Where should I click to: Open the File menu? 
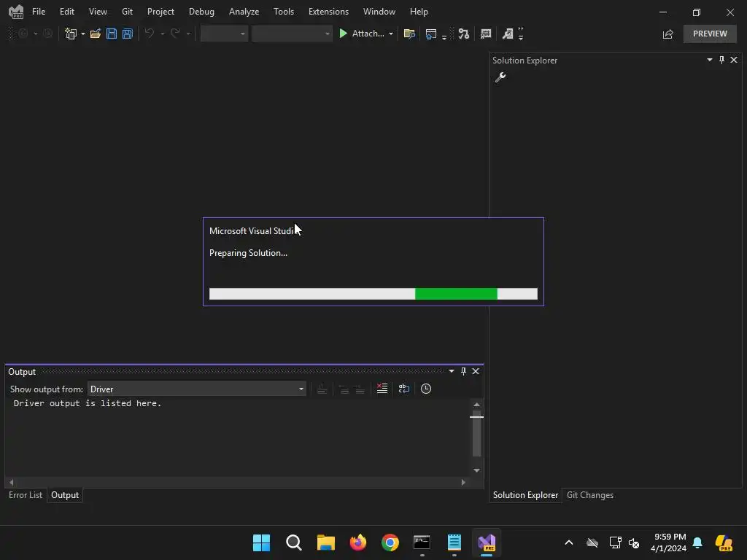pos(39,12)
